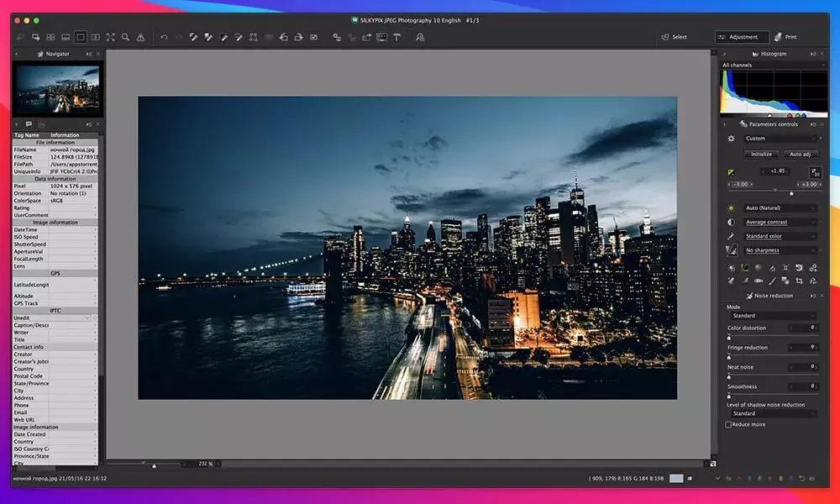Select the text T tool in toolbar
Screen dimensions: 840x504
396,37
